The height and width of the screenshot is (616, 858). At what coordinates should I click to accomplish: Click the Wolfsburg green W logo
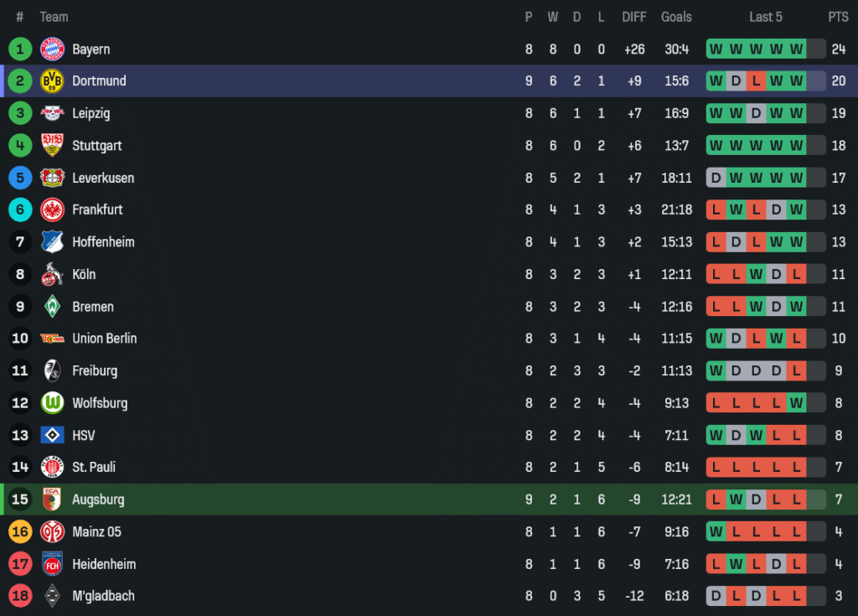point(52,403)
